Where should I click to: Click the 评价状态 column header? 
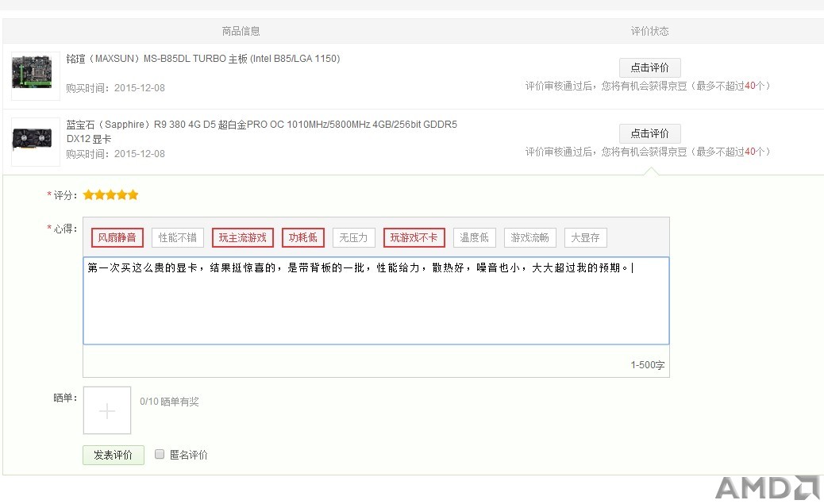[650, 31]
